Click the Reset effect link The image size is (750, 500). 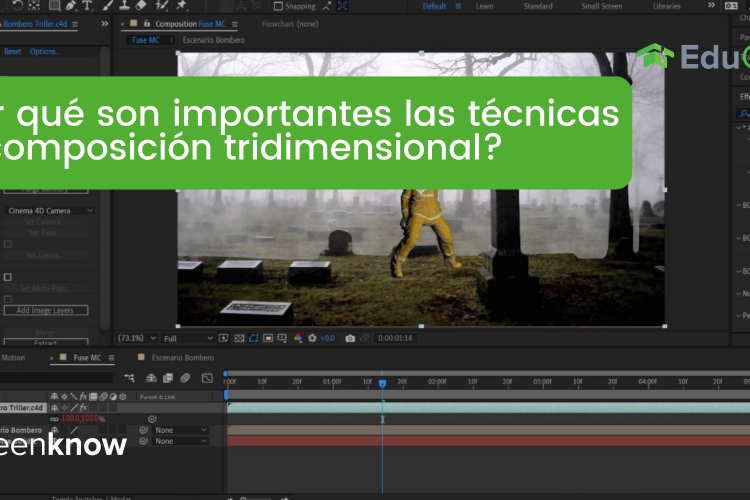tap(12, 52)
